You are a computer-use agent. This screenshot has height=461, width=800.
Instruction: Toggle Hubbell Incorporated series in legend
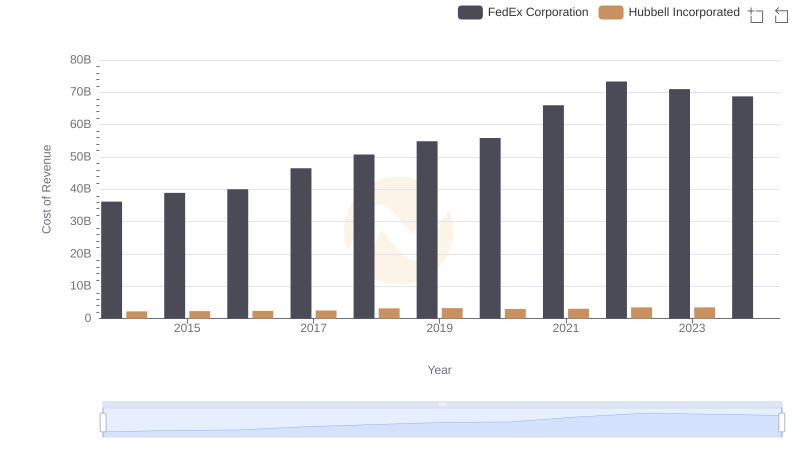point(683,12)
